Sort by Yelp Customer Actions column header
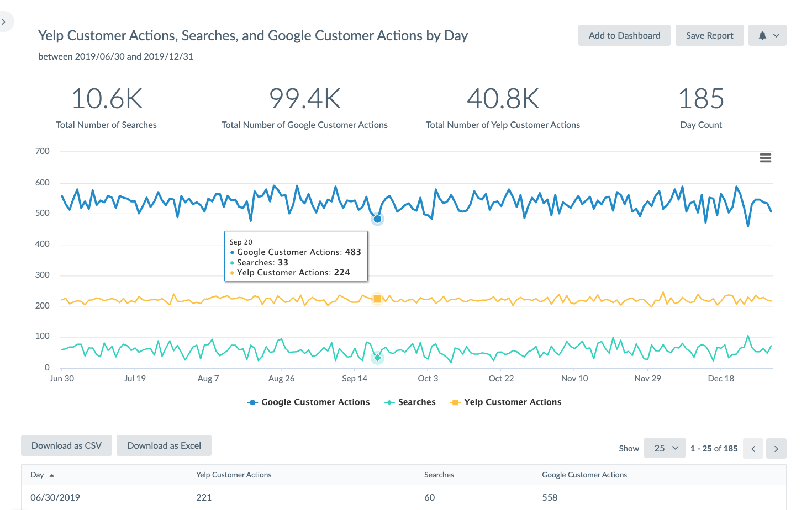 [x=234, y=475]
